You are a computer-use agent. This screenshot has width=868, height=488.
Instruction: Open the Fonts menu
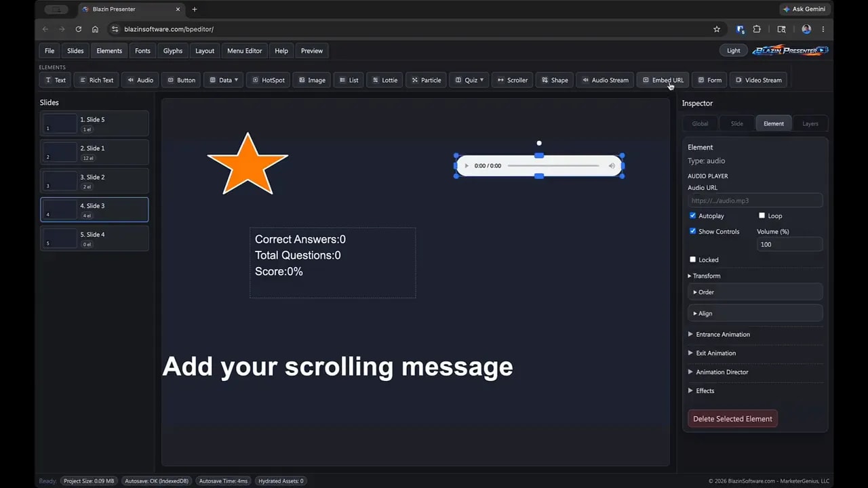click(x=142, y=51)
